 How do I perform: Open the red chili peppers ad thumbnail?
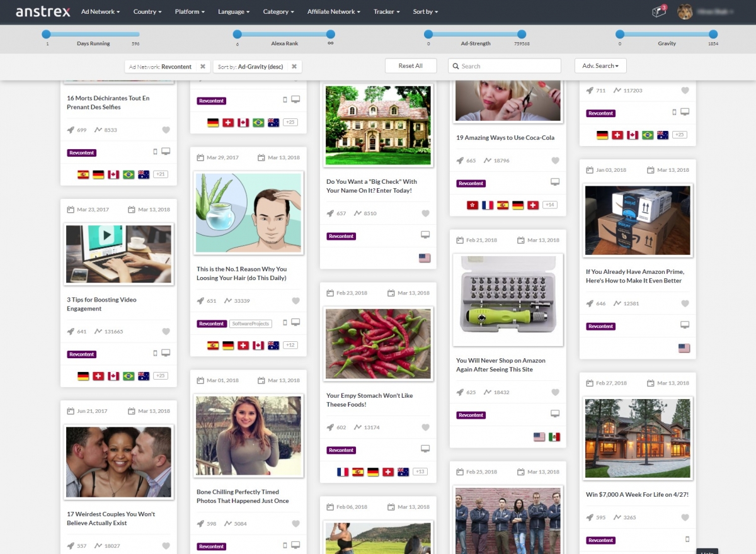coord(378,343)
